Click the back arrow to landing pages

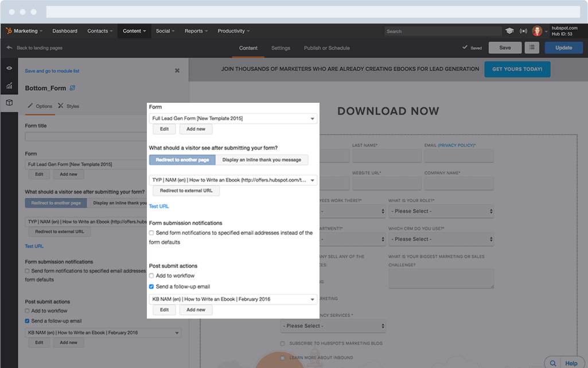(9, 48)
